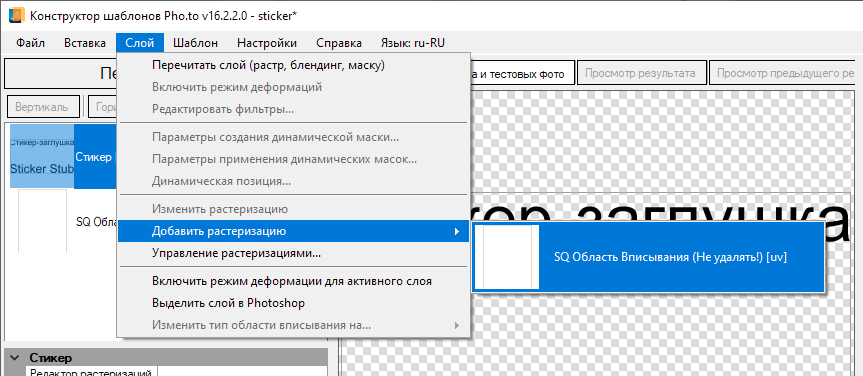The image size is (863, 376).
Task: Select white thumbnail of SQ Область layer
Action: coord(42,221)
